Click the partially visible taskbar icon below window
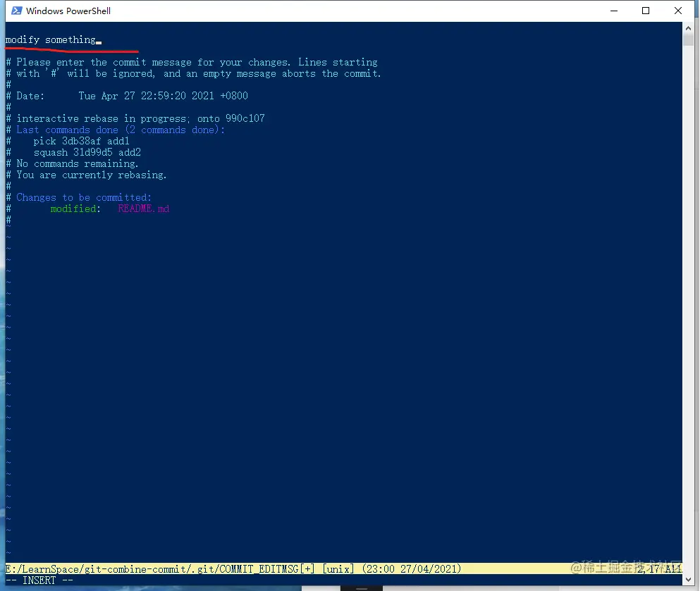 [361, 587]
